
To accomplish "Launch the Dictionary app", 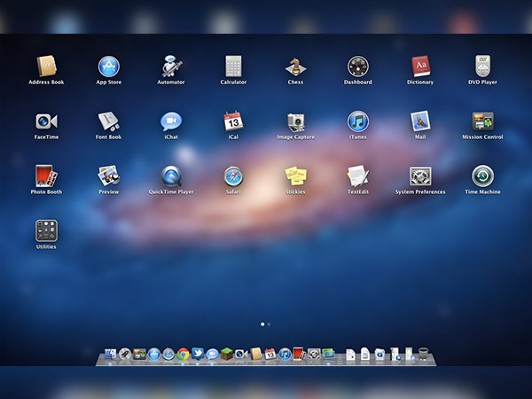I will point(420,66).
